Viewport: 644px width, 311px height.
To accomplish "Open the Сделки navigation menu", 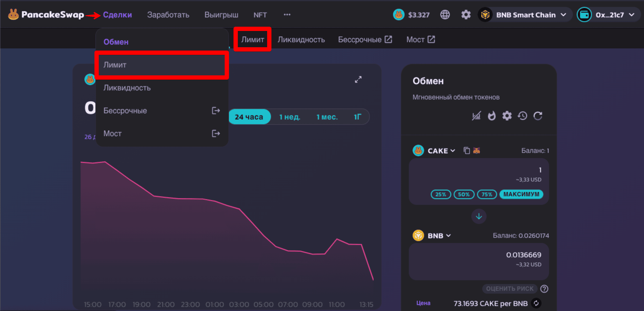I will click(118, 15).
